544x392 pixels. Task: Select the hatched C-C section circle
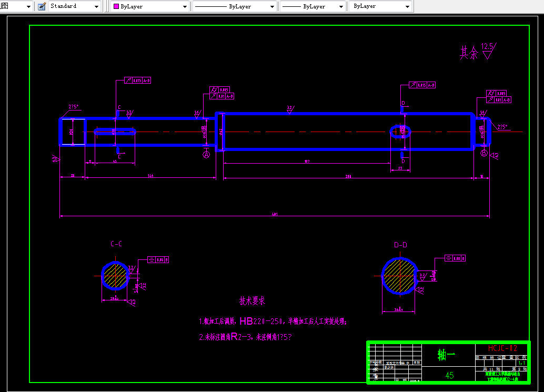116,276
